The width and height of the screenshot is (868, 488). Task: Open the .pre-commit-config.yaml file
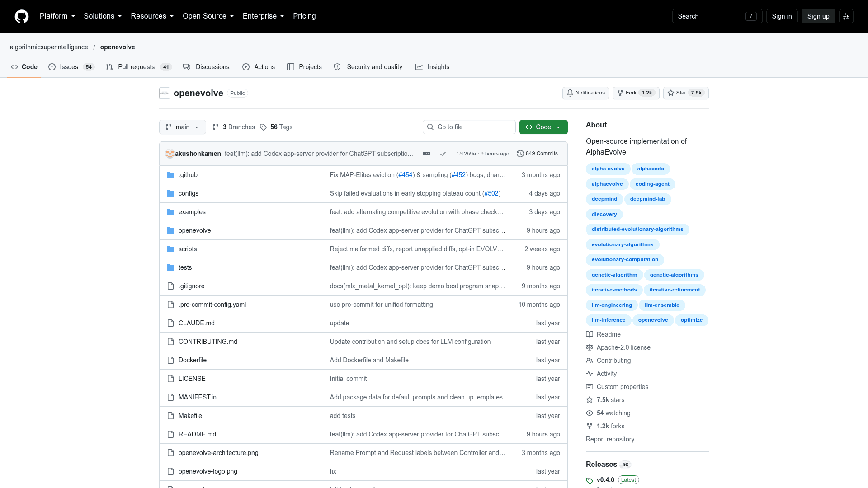[x=212, y=305]
